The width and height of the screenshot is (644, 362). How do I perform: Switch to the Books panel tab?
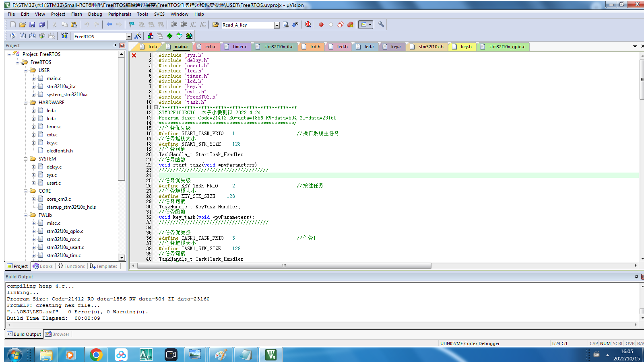43,266
